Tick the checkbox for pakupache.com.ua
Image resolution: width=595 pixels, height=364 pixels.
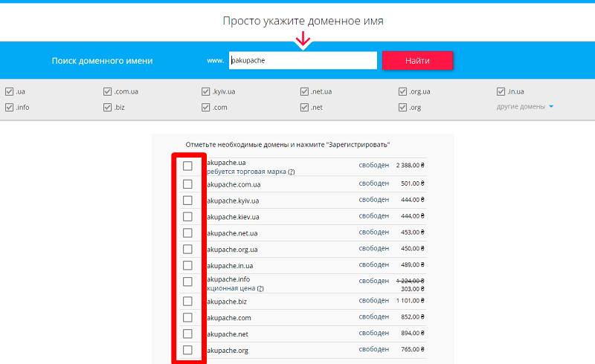pyautogui.click(x=187, y=184)
